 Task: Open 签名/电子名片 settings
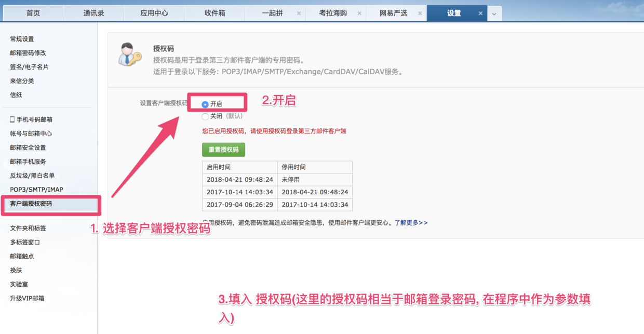[x=29, y=66]
